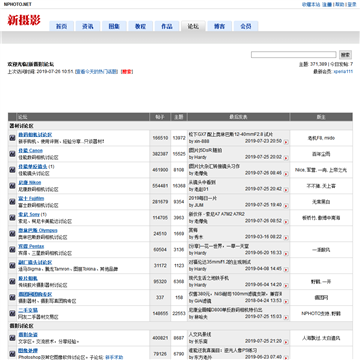Open the Canon forum link

click(x=30, y=151)
